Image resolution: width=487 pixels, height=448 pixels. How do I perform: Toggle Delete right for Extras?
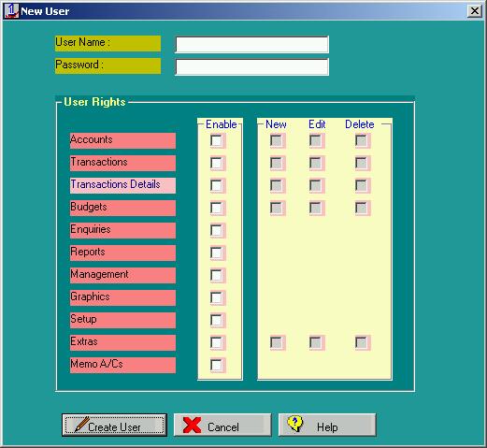(x=362, y=342)
